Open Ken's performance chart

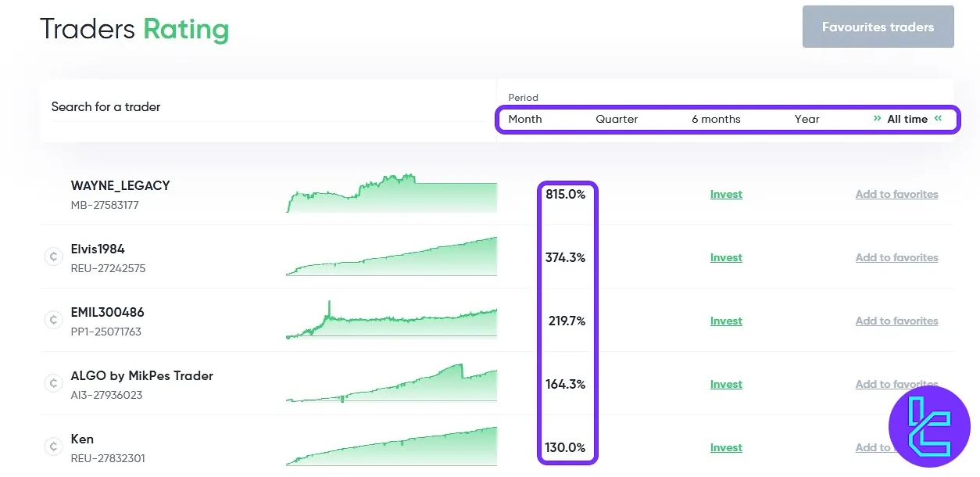coord(392,446)
